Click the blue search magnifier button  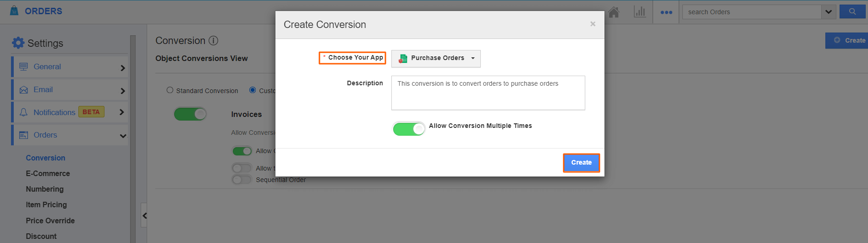pyautogui.click(x=852, y=12)
